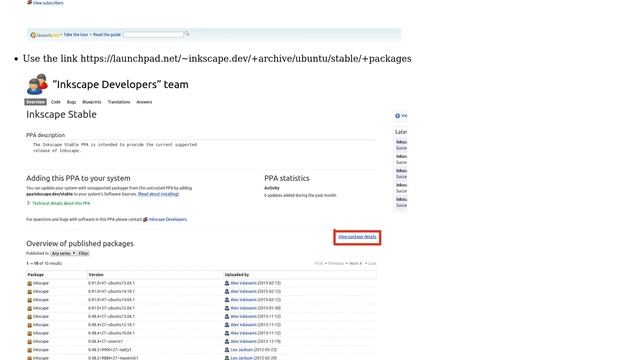
Task: Switch to the Overview tab
Action: pyautogui.click(x=36, y=102)
